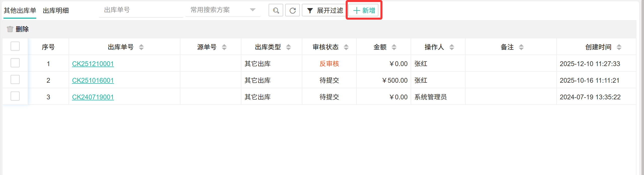Click the 新增 button

coord(364,10)
